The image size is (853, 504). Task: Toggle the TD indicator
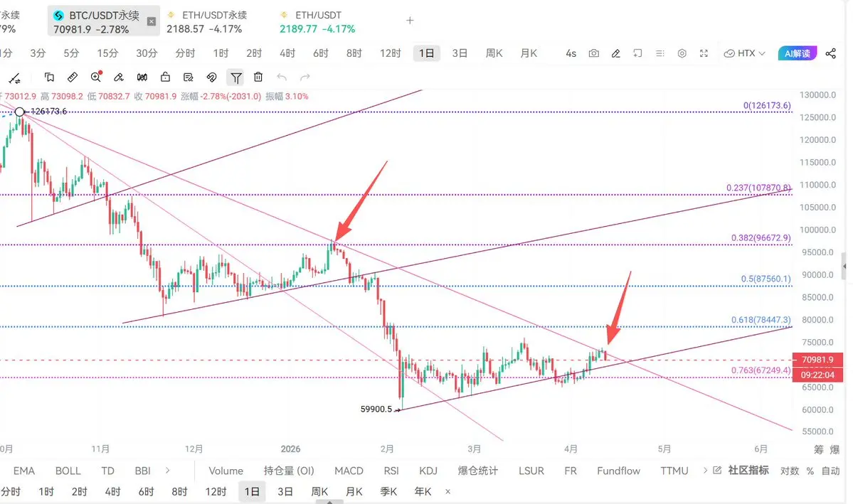click(x=107, y=471)
